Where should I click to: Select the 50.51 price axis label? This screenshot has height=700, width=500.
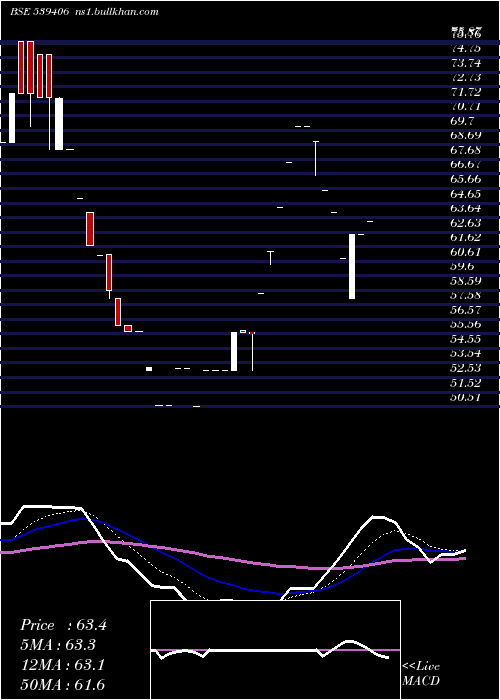pos(466,397)
